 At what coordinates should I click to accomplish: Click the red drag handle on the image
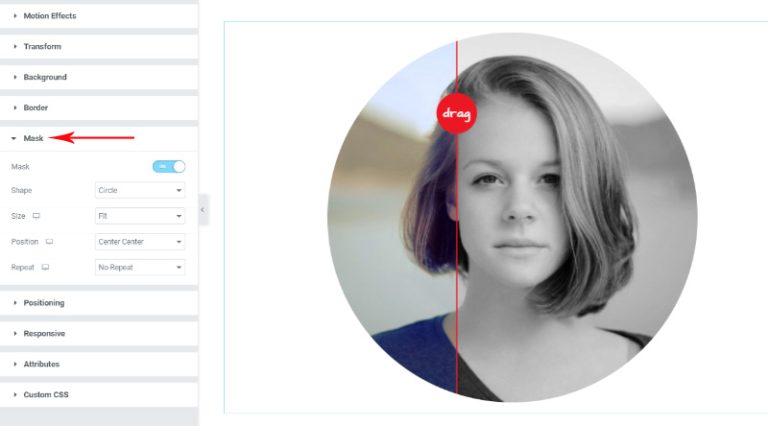456,114
